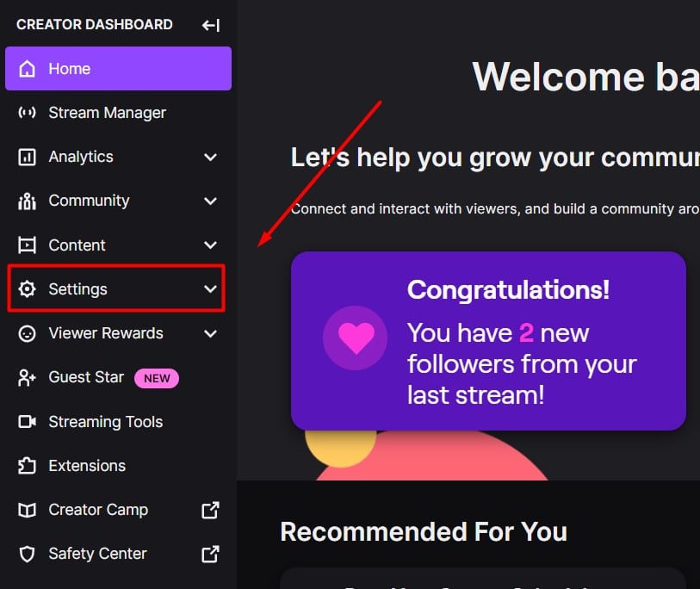Open Stream Manager via its broadcast icon
Viewport: 700px width, 589px height.
pyautogui.click(x=27, y=112)
